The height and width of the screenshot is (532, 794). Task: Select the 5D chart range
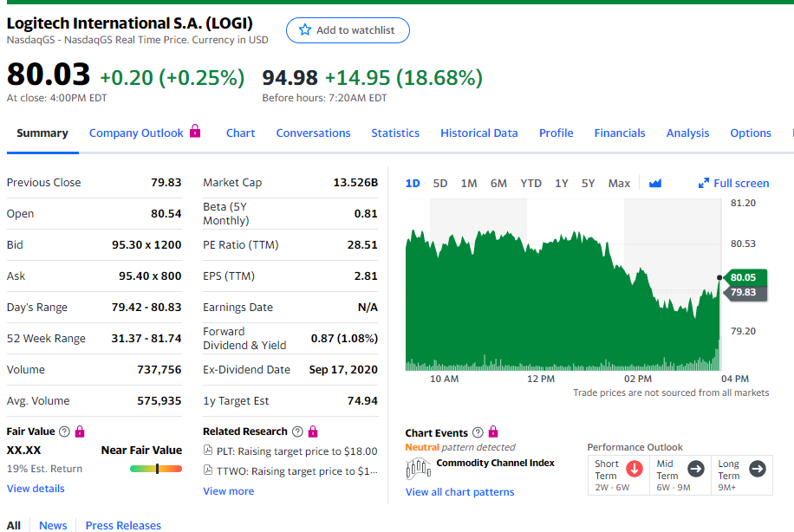click(440, 183)
